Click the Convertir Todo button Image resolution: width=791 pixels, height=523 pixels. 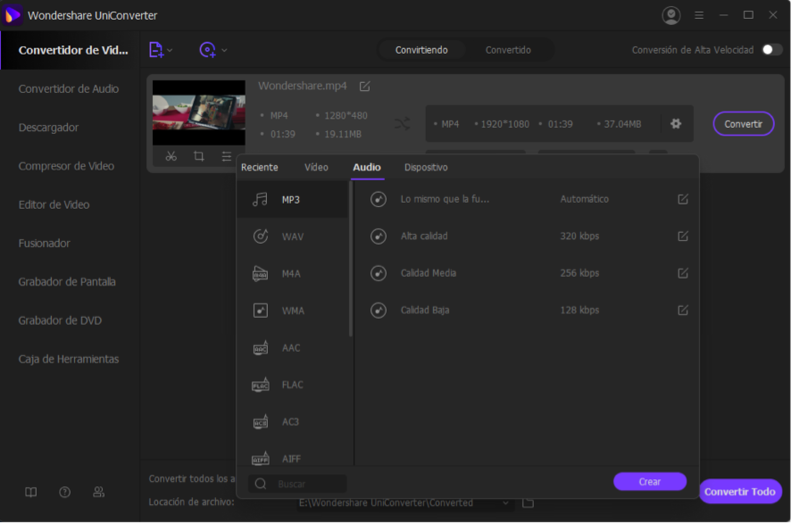[740, 492]
